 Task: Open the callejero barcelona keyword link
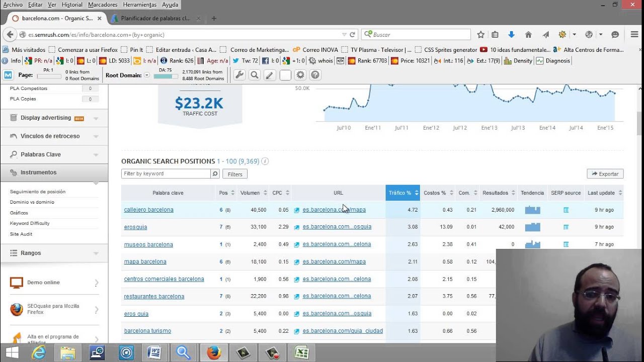coord(149,210)
